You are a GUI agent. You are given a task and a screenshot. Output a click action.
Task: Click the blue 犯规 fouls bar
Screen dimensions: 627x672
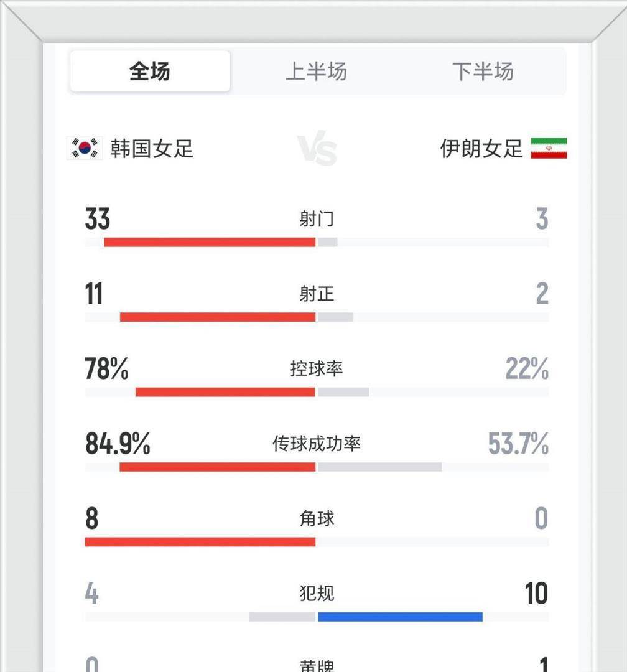(400, 617)
